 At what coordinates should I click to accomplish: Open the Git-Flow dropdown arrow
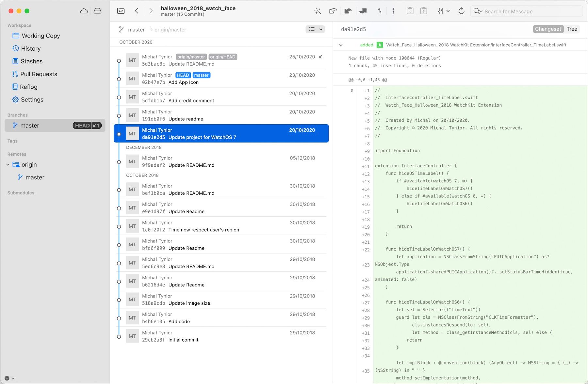coord(448,11)
